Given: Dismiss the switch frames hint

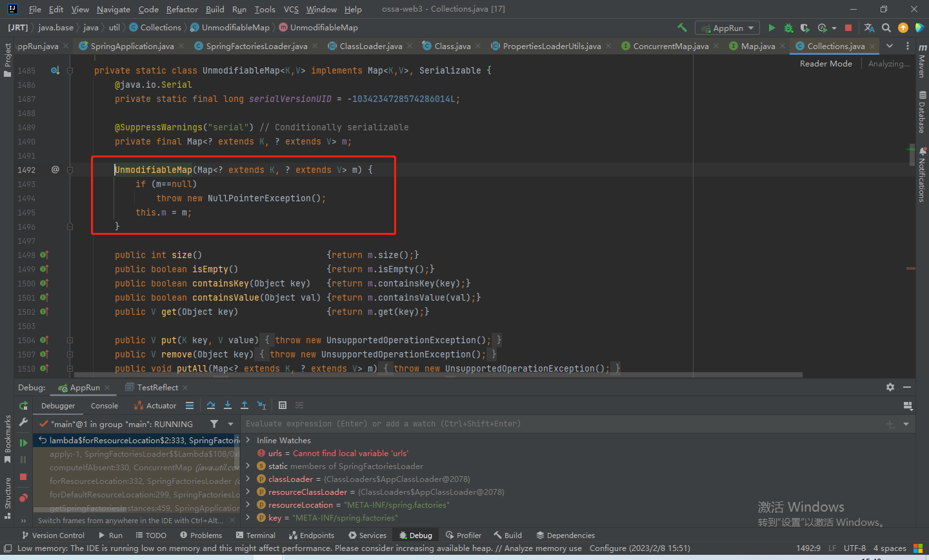Looking at the screenshot, I should coord(232,521).
